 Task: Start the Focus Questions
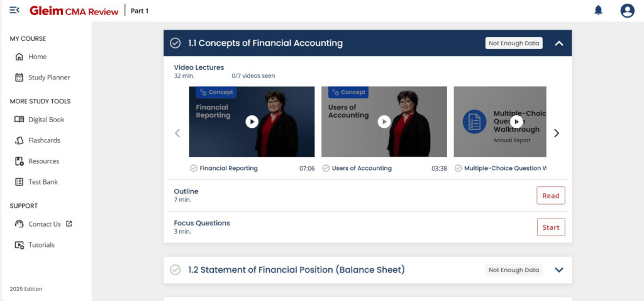click(x=551, y=227)
